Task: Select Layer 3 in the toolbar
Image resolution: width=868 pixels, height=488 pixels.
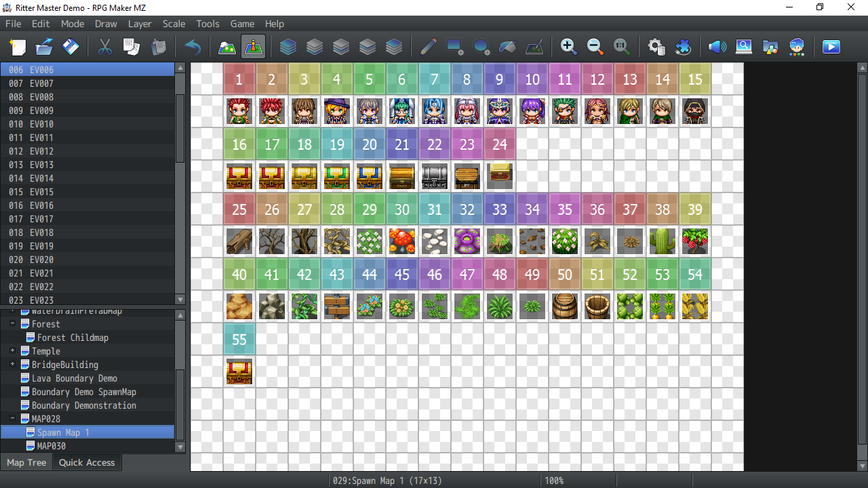Action: pos(368,47)
